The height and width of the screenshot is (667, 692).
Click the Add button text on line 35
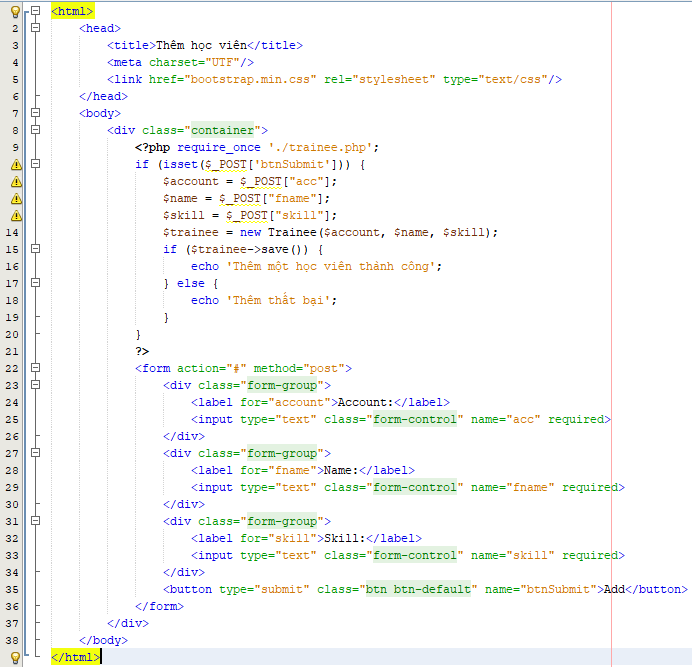tap(614, 590)
